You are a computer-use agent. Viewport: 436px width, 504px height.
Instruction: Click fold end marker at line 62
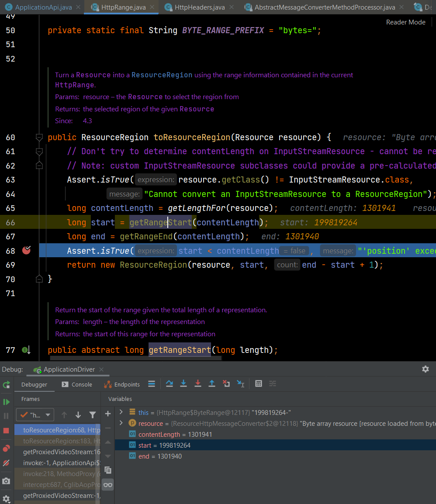(39, 166)
